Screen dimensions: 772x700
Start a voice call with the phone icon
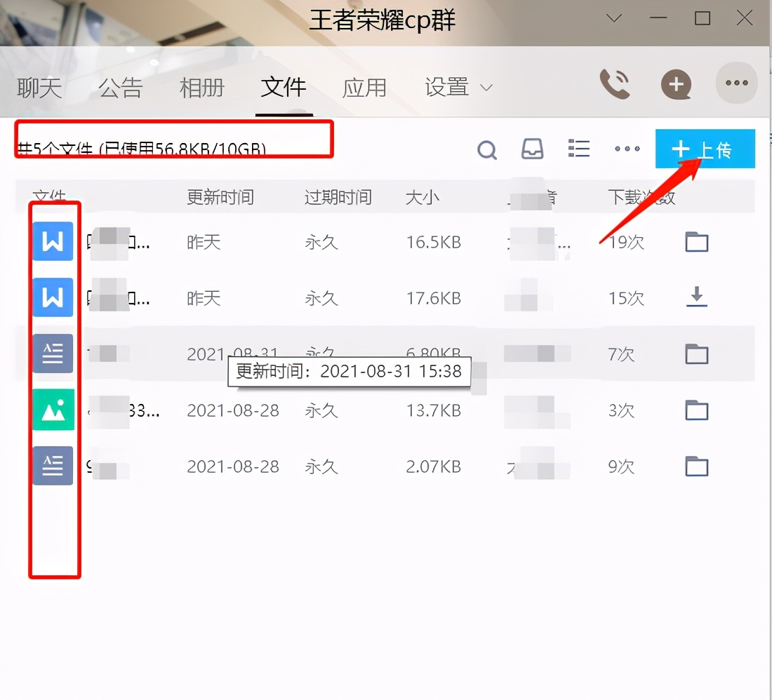coord(615,83)
